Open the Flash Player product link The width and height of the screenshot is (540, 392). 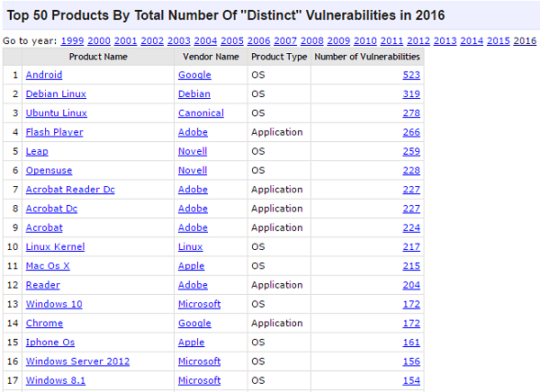[x=54, y=132]
